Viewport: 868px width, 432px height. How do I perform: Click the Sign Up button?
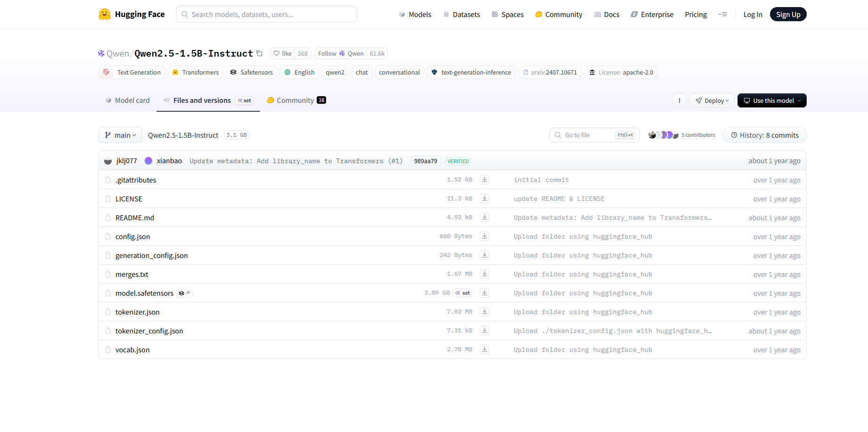[788, 15]
